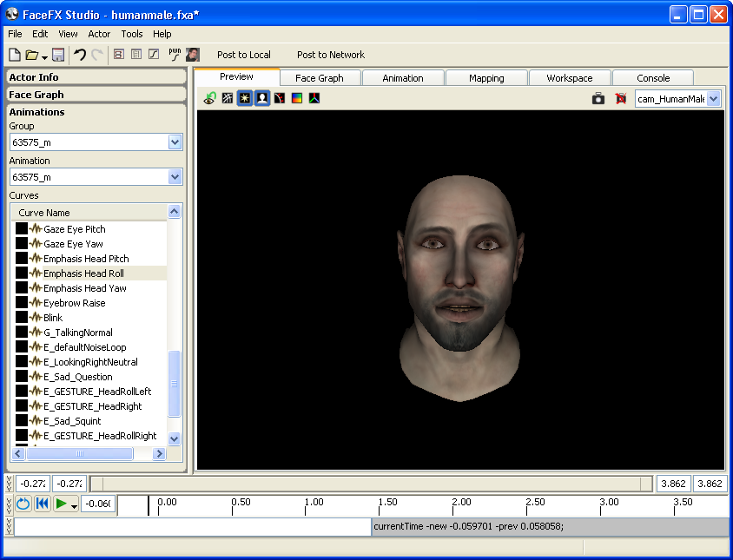Open the cam_HumanMale camera dropdown
Viewport: 733px width, 560px height.
point(714,99)
